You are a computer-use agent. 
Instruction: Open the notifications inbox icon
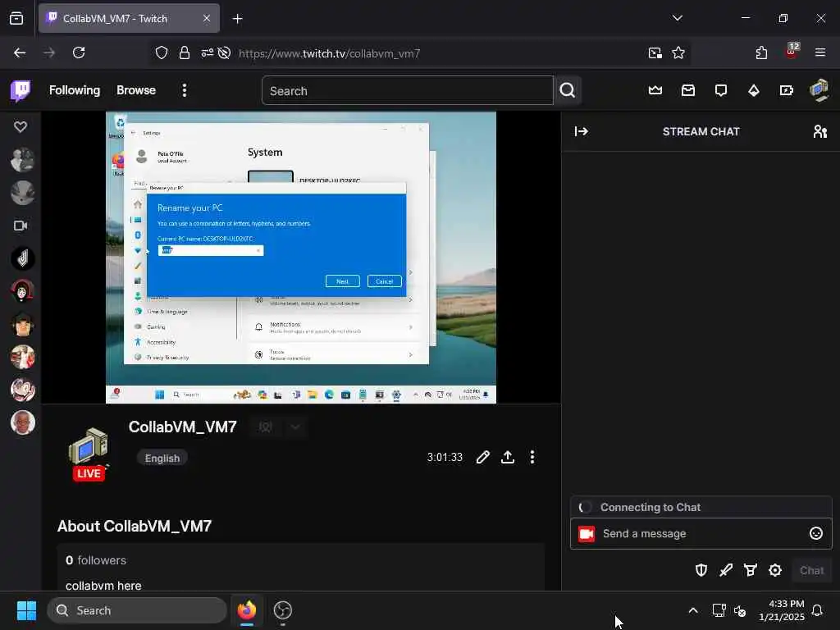[688, 90]
